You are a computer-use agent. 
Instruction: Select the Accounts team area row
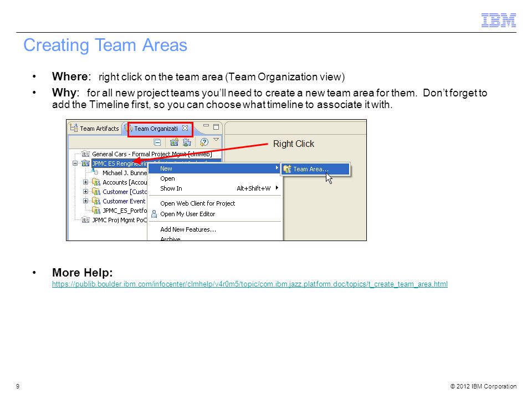pyautogui.click(x=125, y=182)
